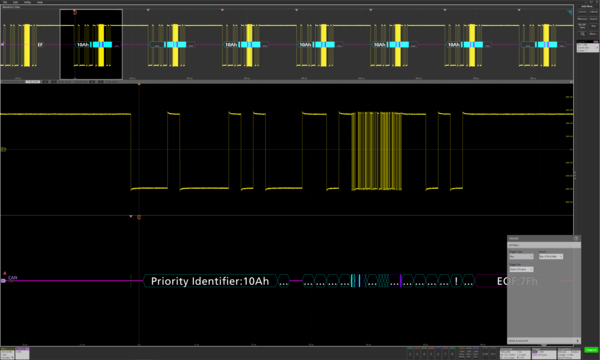This screenshot has width=600, height=360.
Task: Open the Trigger On dropdown
Action: (521, 269)
